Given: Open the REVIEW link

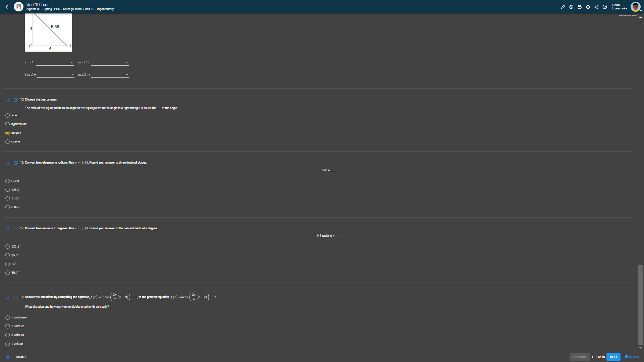Looking at the screenshot, I should (632, 357).
